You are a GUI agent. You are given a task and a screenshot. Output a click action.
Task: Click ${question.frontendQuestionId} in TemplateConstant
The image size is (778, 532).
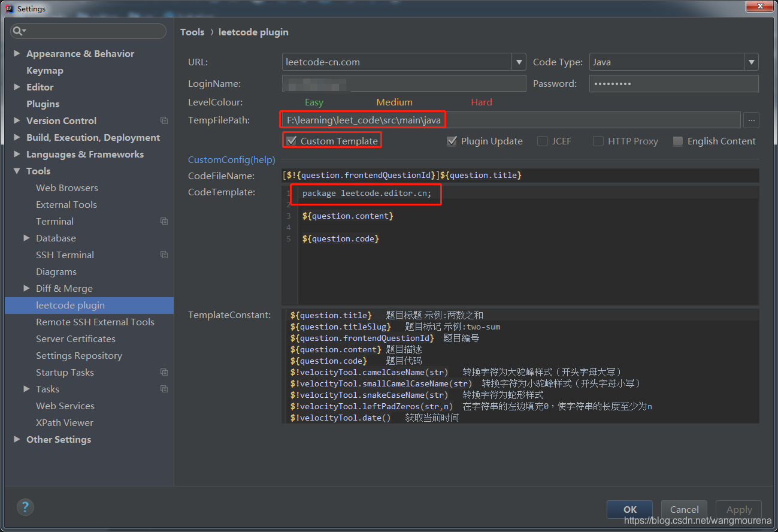[362, 338]
